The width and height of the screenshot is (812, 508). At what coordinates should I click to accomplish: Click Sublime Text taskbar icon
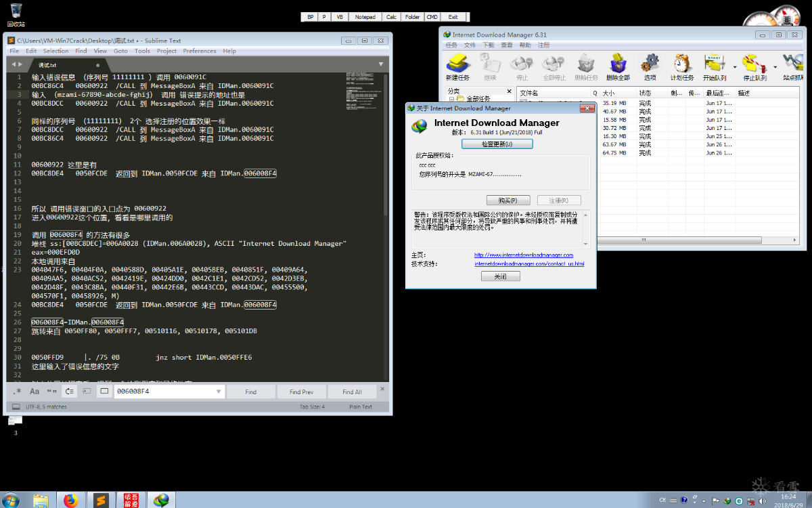[101, 501]
